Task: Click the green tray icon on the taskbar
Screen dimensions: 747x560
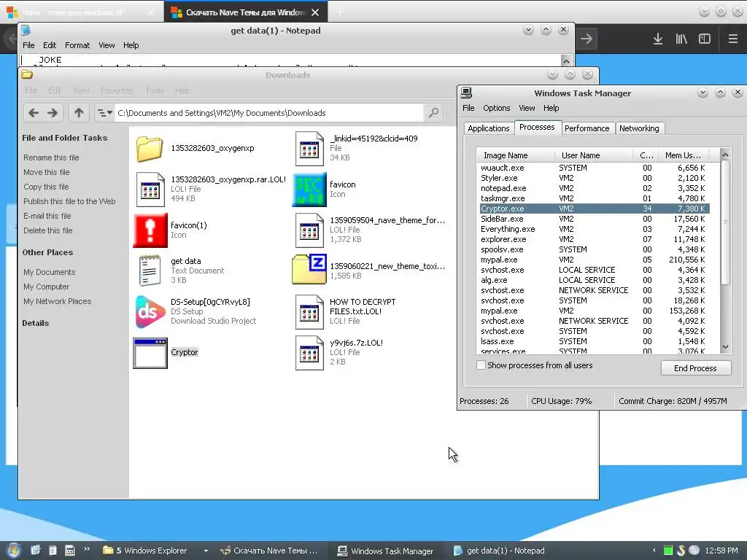Action: [x=668, y=551]
